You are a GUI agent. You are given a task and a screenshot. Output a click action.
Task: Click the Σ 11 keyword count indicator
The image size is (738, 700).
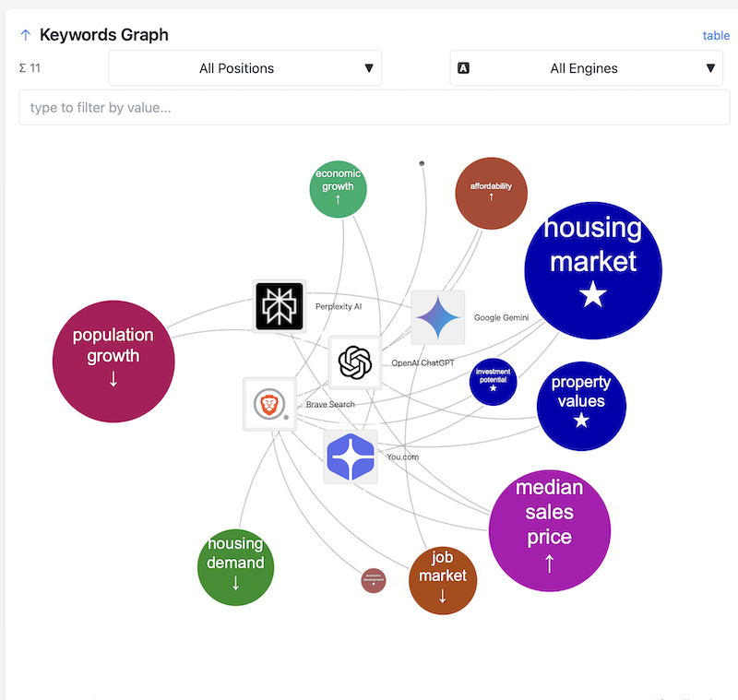tap(29, 68)
